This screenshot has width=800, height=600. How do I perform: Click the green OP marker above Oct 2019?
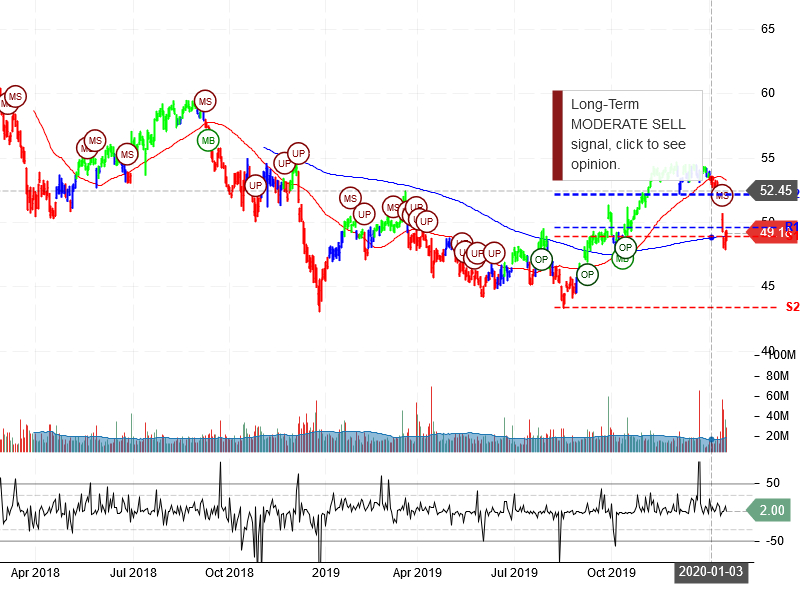pyautogui.click(x=626, y=247)
